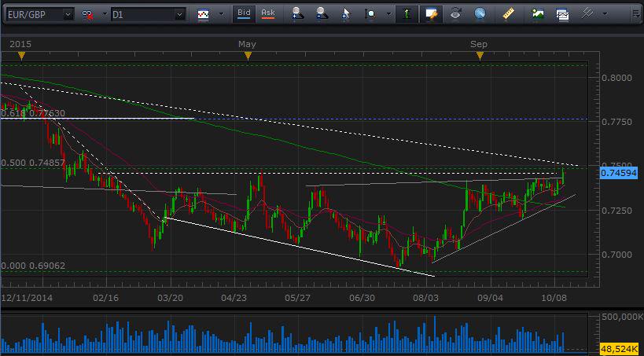
Task: Expand the pitchfork tools dropdown arrow
Action: (x=605, y=14)
